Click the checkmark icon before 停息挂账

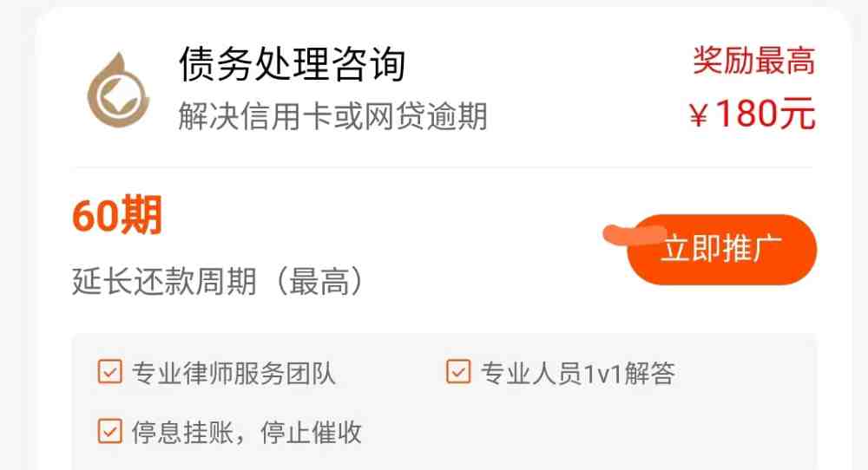click(109, 431)
